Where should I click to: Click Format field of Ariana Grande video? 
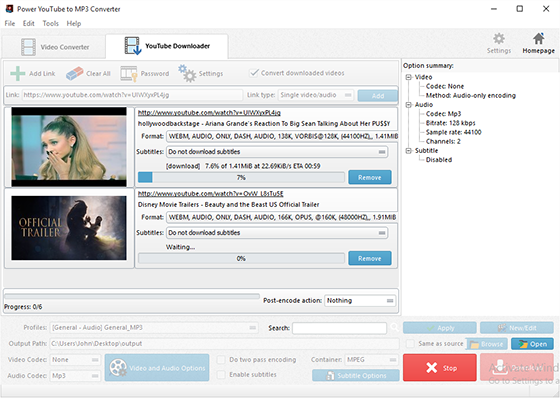pos(282,136)
